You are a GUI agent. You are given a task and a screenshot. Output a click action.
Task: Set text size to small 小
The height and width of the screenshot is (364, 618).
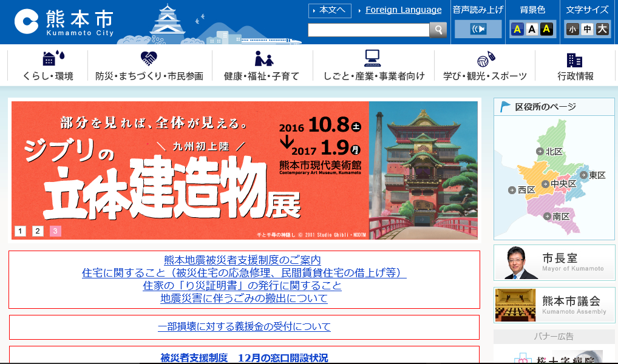tap(572, 29)
